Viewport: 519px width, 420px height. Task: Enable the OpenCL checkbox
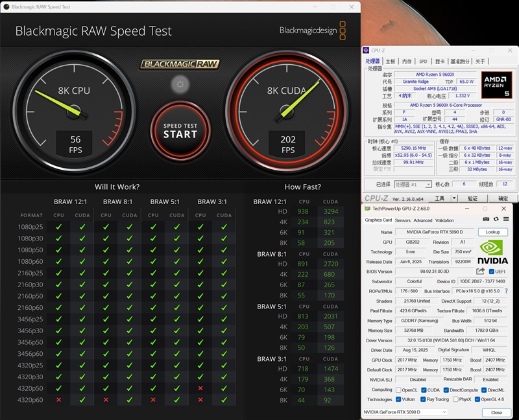(x=398, y=390)
